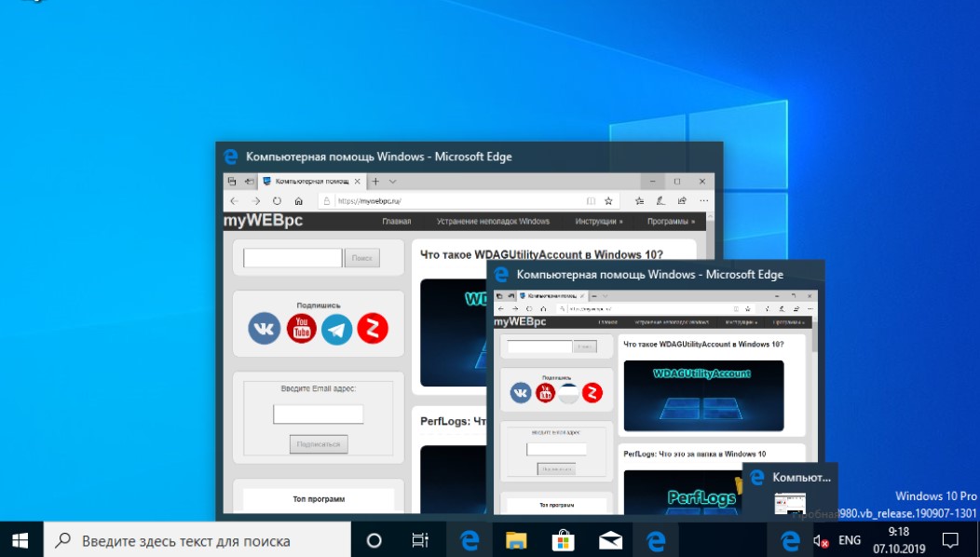Open a new tab with plus icon in large Edge
Image resolution: width=980 pixels, height=557 pixels.
coord(375,182)
